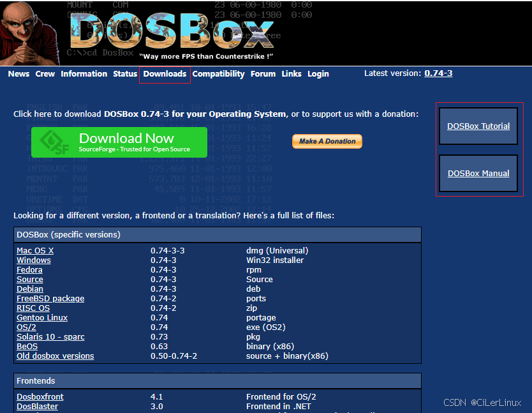Viewport: 532px width, 413px height.
Task: Open the DOSBox Tutorial link
Action: coord(478,126)
